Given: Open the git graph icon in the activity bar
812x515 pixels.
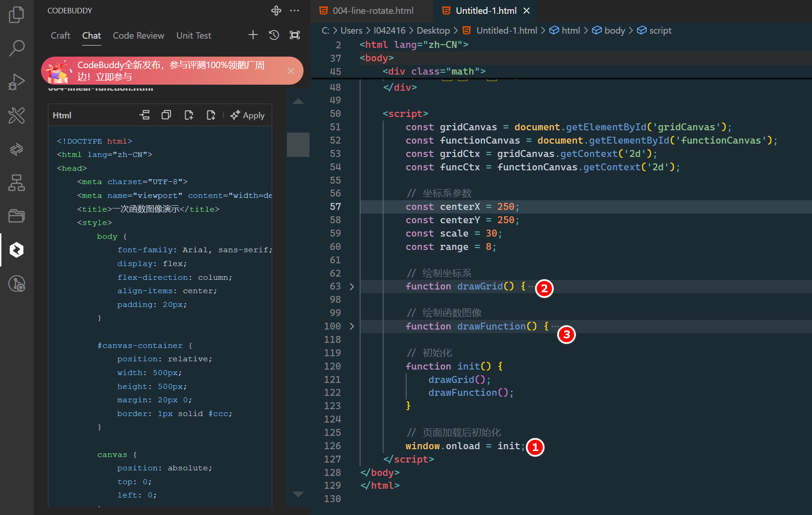Looking at the screenshot, I should (17, 284).
